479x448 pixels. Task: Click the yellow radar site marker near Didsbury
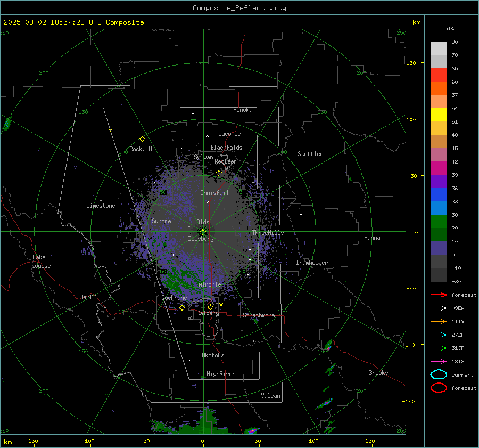[x=203, y=232]
